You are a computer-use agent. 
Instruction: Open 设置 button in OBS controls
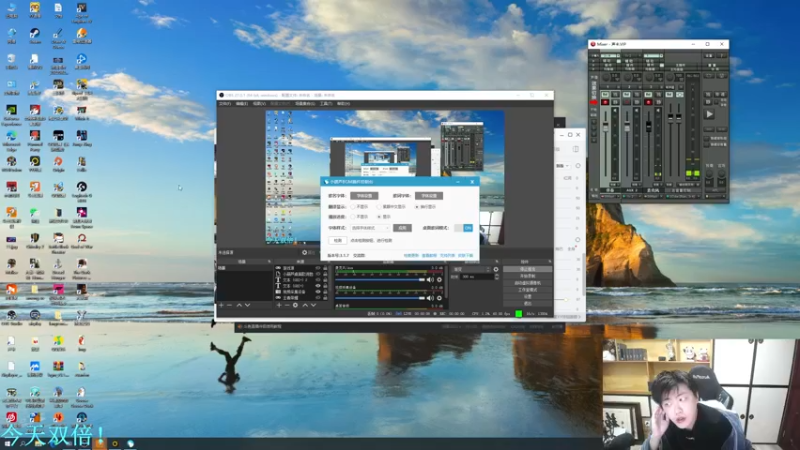[x=528, y=296]
